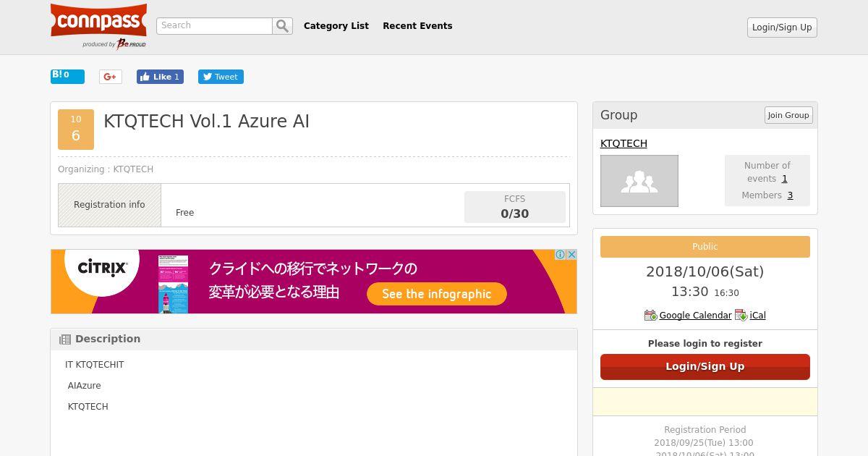Click the Free price text
The image size is (868, 456).
pos(184,213)
